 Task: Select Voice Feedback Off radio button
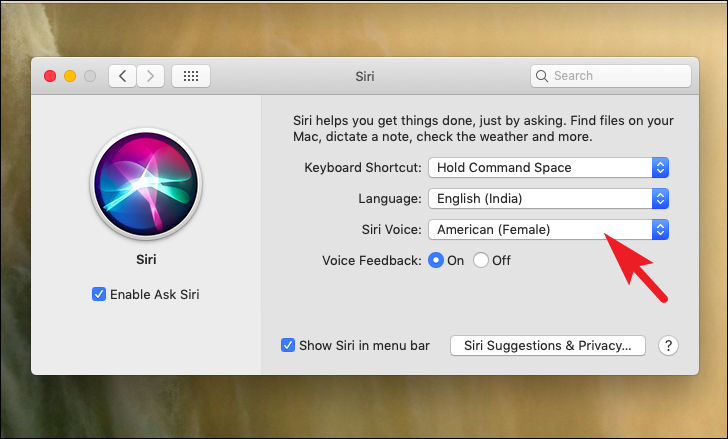tap(481, 260)
